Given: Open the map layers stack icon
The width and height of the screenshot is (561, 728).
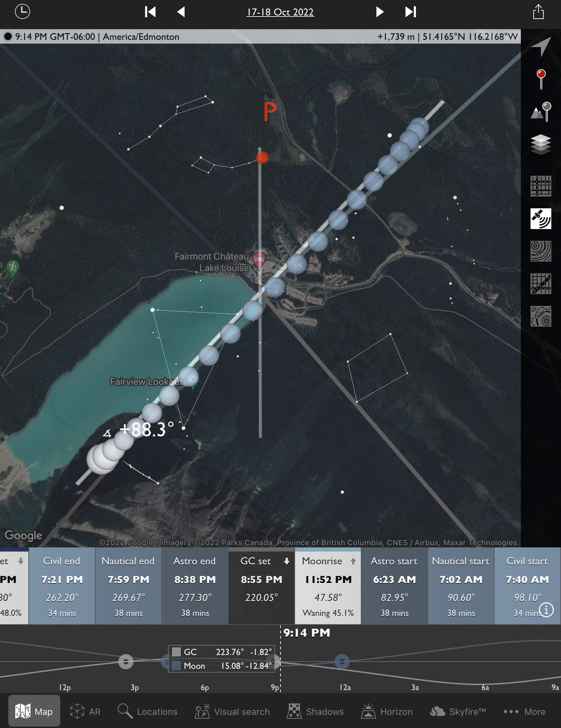Looking at the screenshot, I should (x=541, y=144).
